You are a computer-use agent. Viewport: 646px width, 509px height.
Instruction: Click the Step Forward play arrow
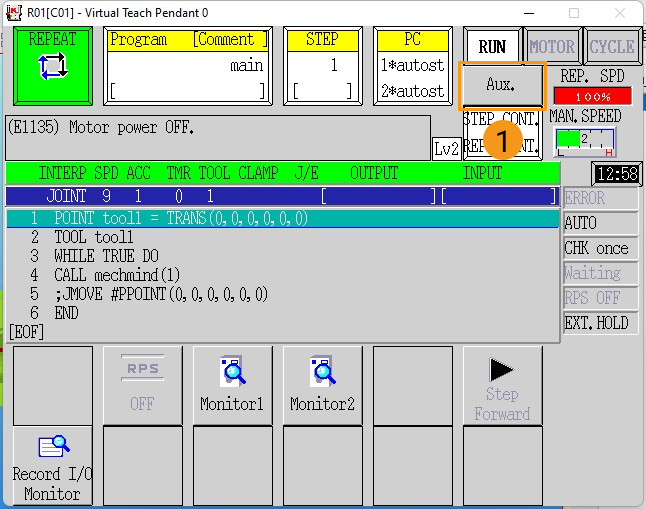coord(501,369)
